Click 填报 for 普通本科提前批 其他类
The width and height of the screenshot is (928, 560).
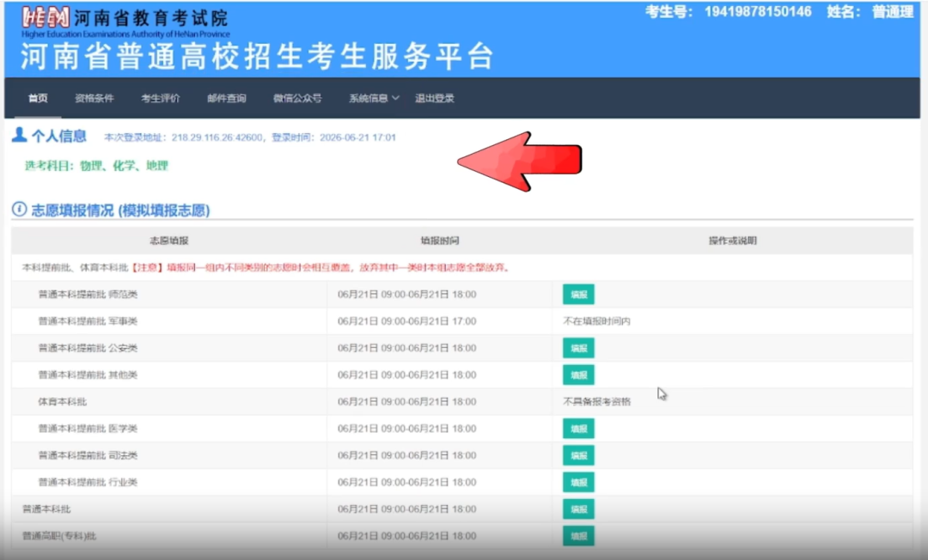(x=578, y=375)
